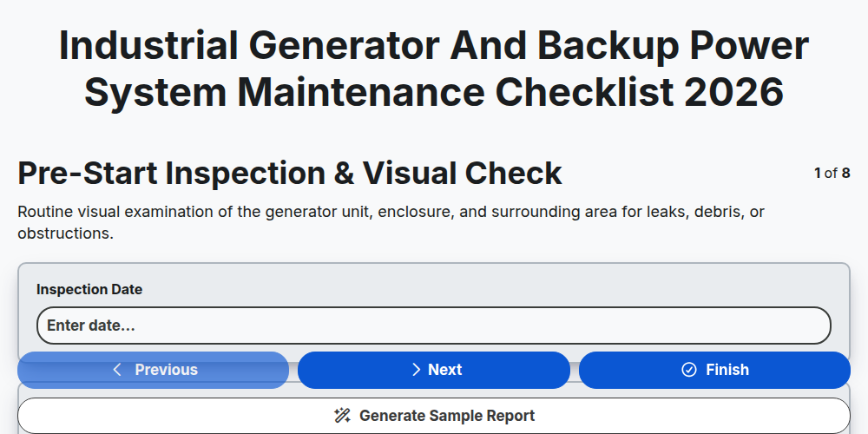Generate Sample Report
868x434 pixels.
[x=434, y=416]
